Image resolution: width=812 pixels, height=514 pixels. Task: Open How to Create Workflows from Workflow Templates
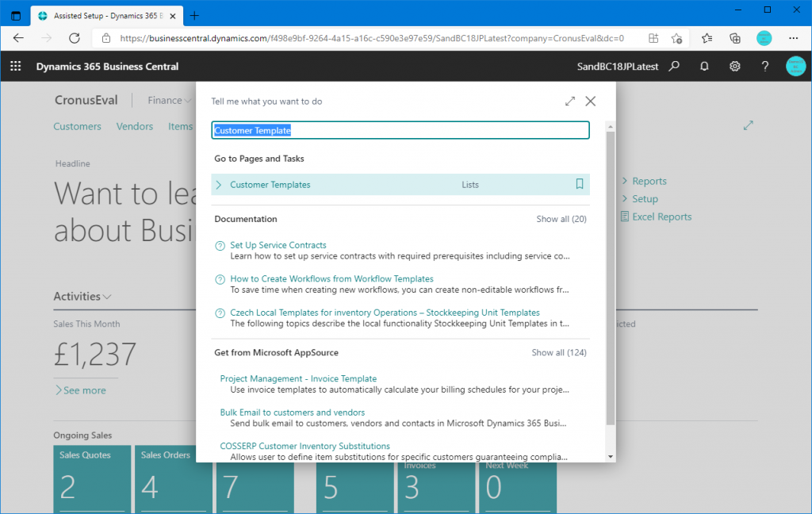332,278
